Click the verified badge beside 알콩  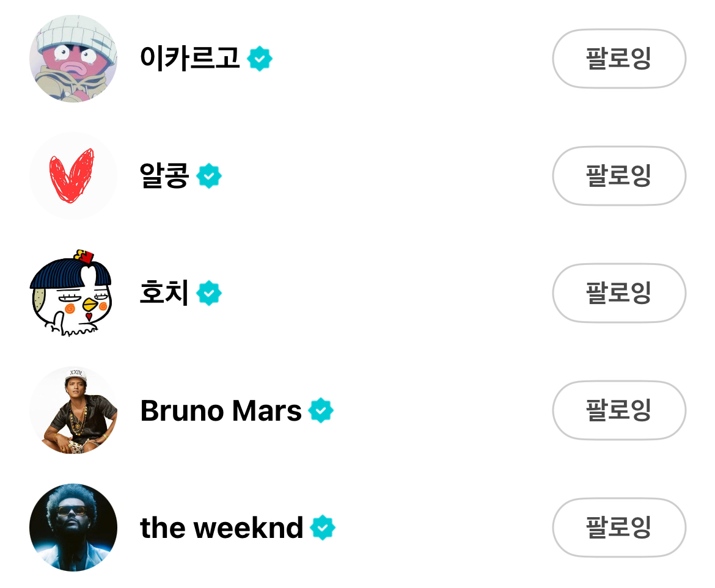coord(209,176)
